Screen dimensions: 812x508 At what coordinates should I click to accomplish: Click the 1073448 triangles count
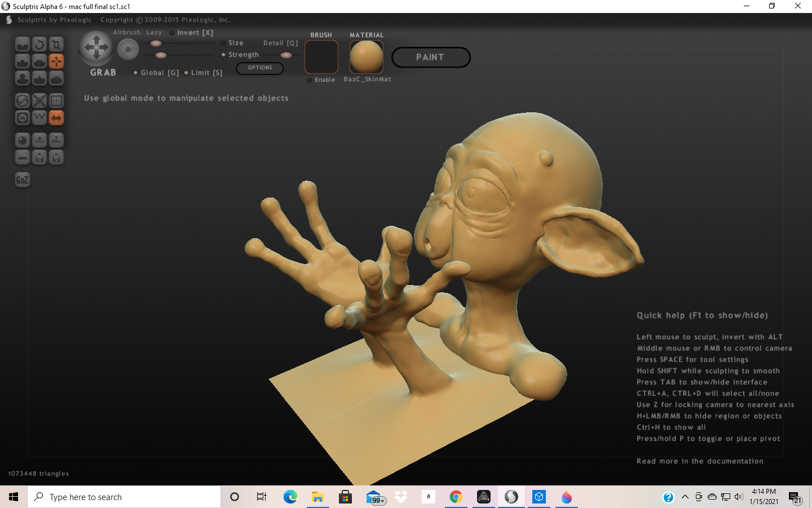38,474
